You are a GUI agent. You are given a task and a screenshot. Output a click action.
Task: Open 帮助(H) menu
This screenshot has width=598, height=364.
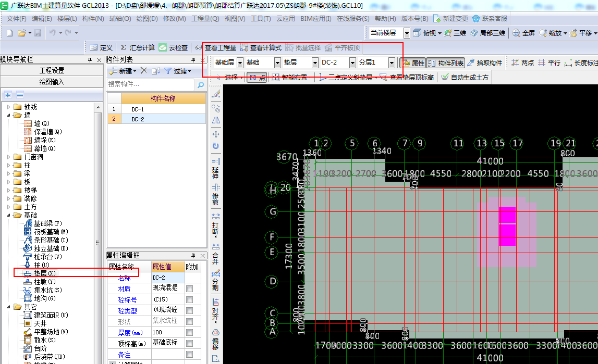click(385, 19)
